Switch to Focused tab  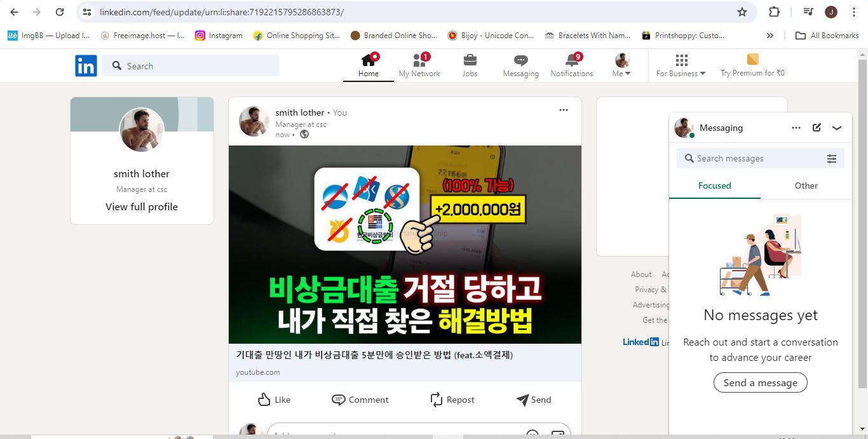tap(715, 186)
